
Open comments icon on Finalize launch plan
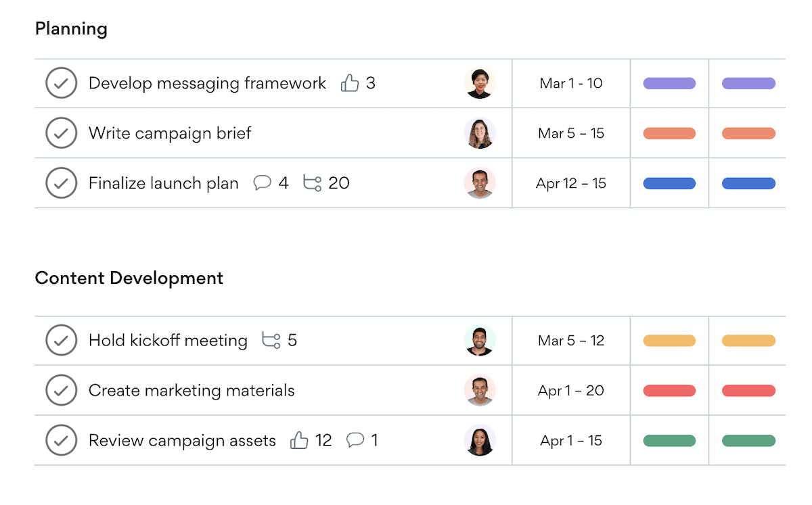click(x=263, y=183)
